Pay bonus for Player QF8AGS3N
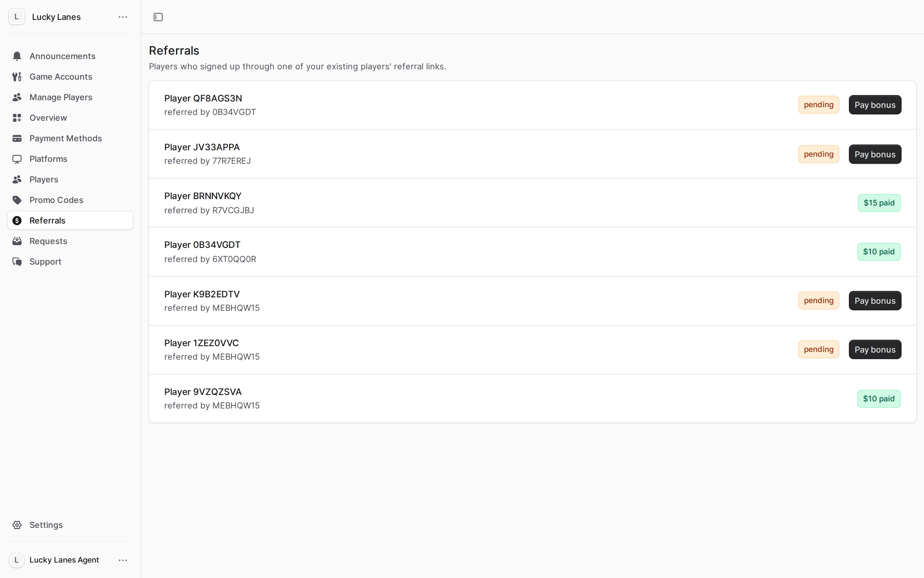924x578 pixels. pos(875,105)
